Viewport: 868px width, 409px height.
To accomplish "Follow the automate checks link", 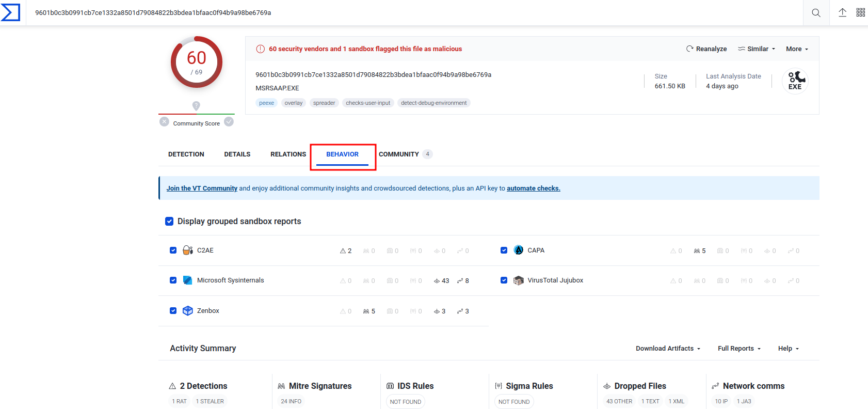I will 534,188.
